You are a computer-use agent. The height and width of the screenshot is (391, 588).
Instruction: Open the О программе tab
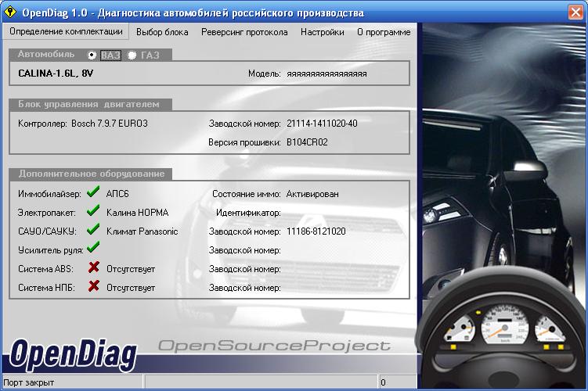383,32
